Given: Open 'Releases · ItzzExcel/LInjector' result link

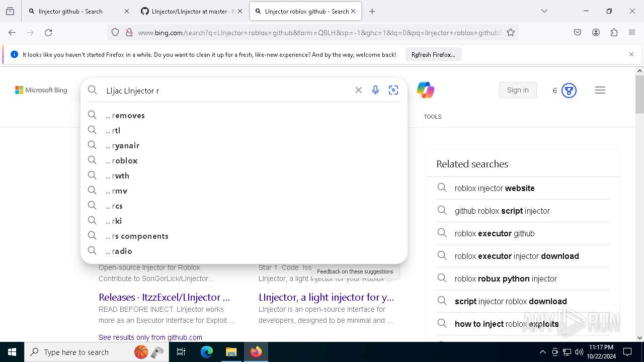Looking at the screenshot, I should [x=165, y=297].
